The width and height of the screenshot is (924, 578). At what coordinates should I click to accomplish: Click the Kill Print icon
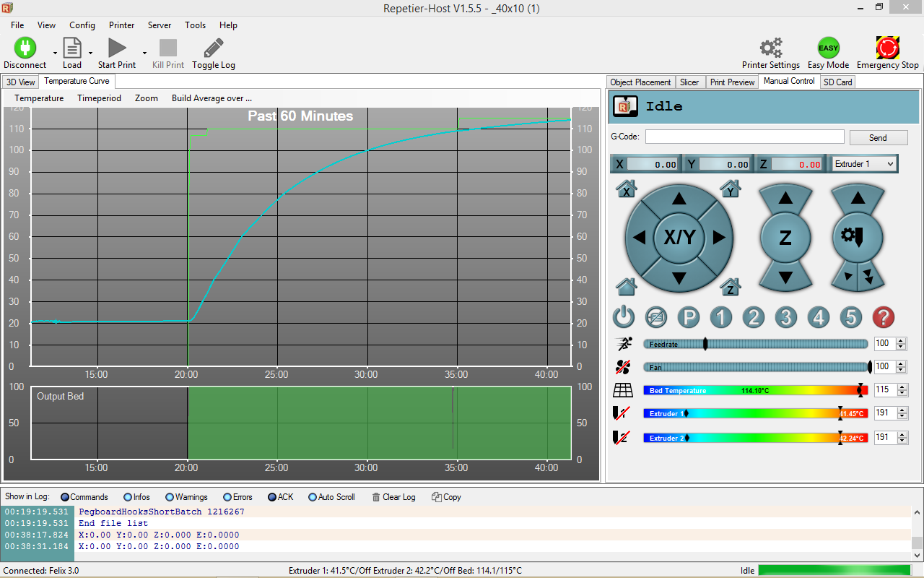coord(168,48)
